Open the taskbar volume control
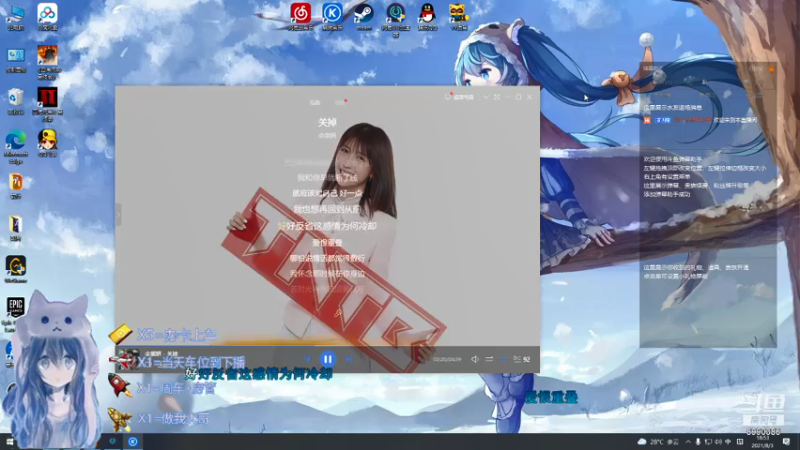The width and height of the screenshot is (800, 450). [x=718, y=442]
